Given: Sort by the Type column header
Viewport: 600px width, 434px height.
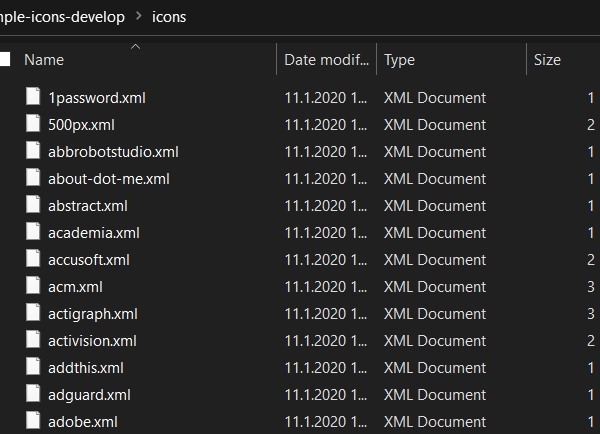Looking at the screenshot, I should pos(399,60).
